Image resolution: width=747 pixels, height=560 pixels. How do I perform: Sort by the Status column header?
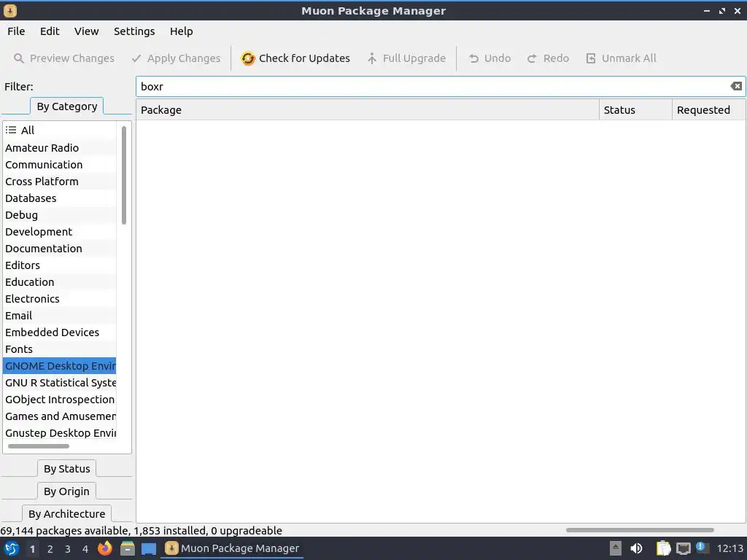(635, 110)
